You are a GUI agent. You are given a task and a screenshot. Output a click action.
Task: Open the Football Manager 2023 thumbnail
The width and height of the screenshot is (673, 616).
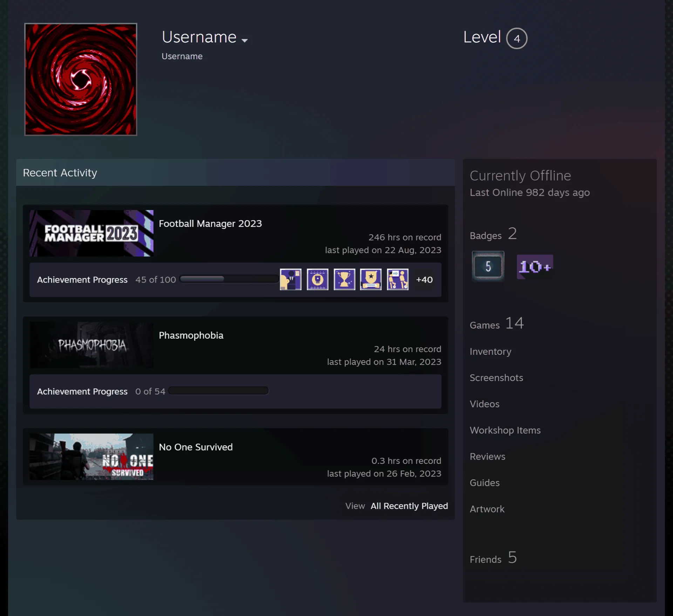(91, 233)
